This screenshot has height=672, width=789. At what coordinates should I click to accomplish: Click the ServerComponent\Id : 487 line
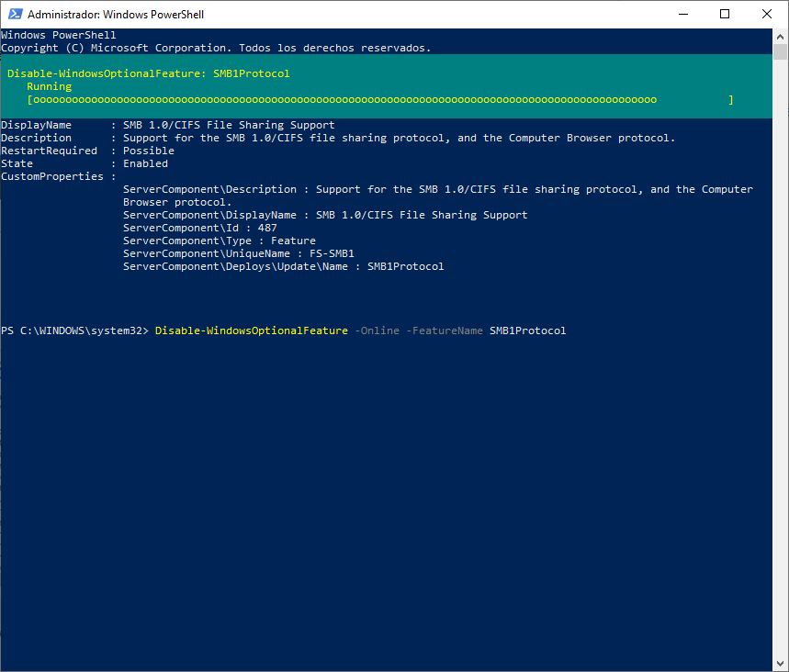coord(200,227)
